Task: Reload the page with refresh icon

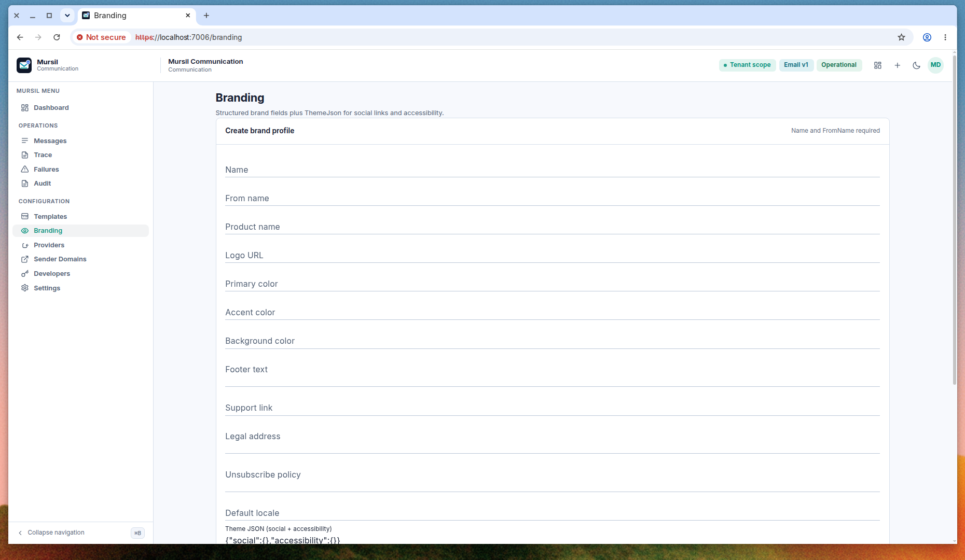Action: (57, 37)
